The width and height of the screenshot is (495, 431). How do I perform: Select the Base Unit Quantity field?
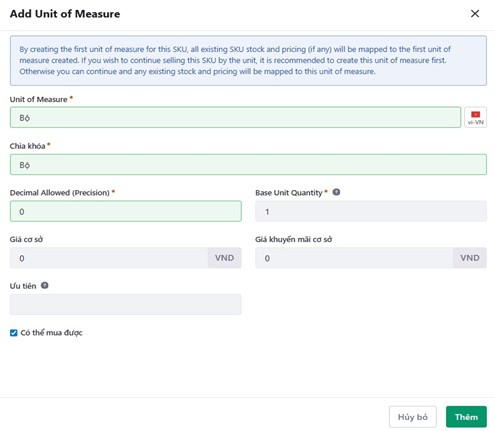371,211
